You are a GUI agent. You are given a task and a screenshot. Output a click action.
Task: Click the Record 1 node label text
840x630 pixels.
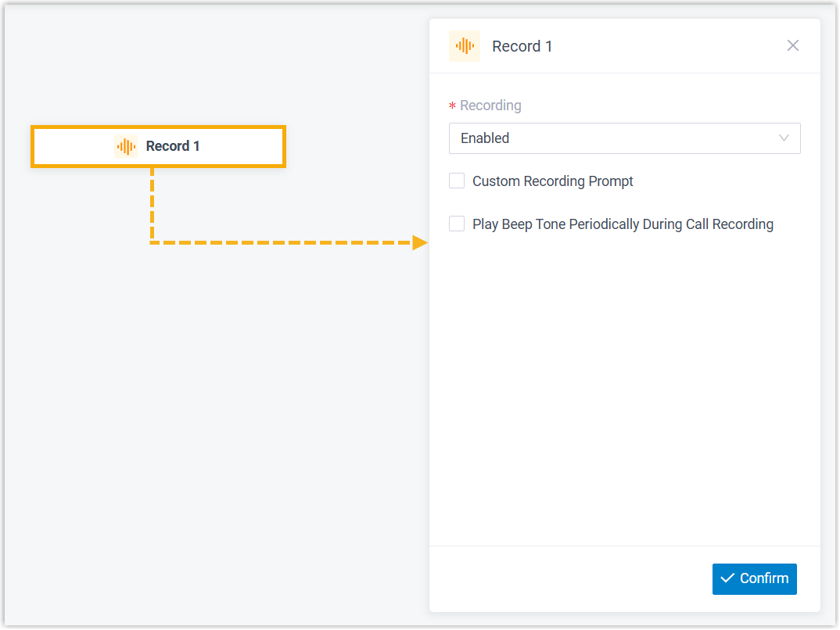point(173,146)
